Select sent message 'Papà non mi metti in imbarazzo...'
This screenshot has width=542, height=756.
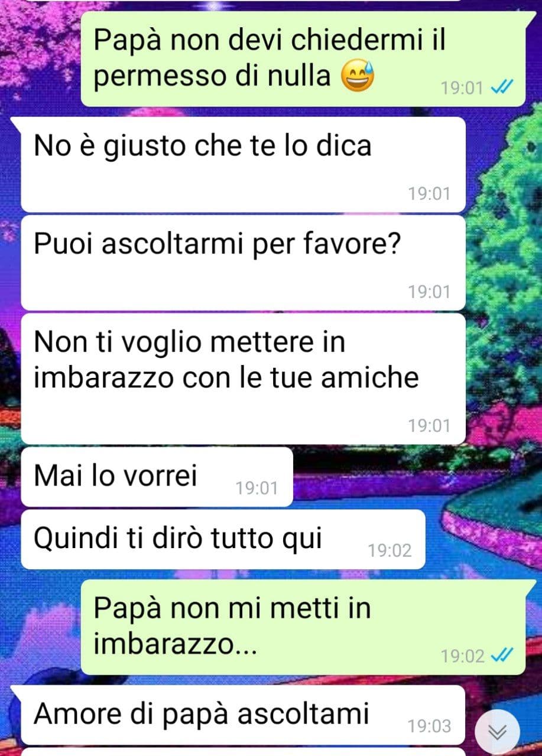tap(303, 627)
